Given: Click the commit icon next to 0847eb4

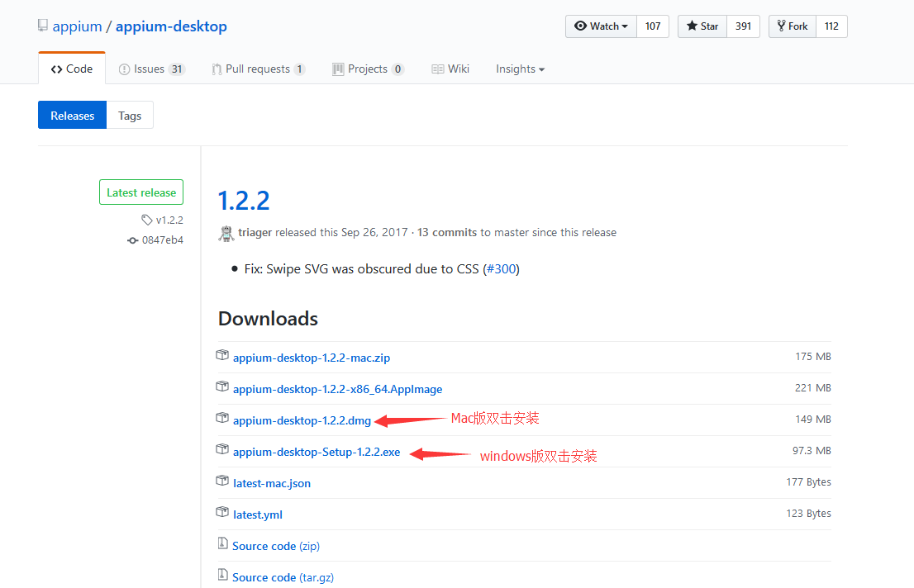Looking at the screenshot, I should [x=133, y=240].
